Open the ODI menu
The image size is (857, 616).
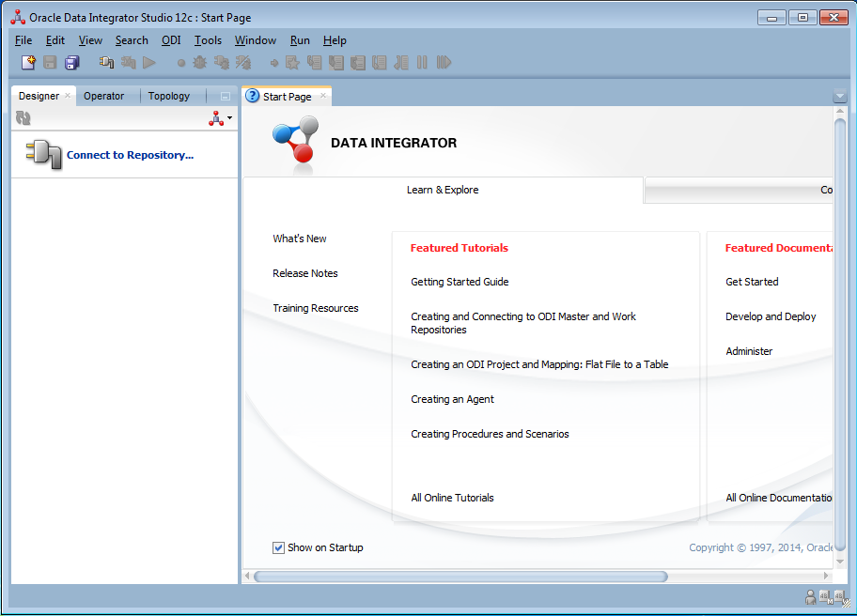point(171,40)
